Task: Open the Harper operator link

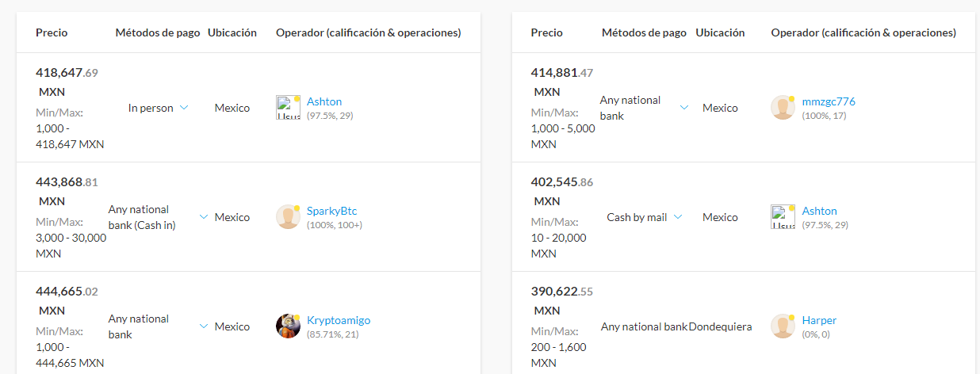Action: coord(819,320)
